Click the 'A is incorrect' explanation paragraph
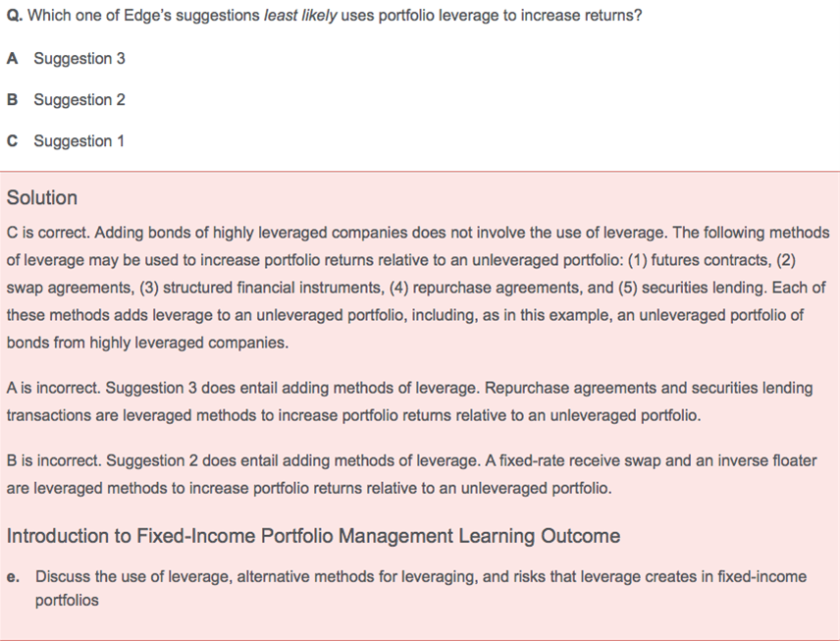The width and height of the screenshot is (840, 641). pos(410,401)
